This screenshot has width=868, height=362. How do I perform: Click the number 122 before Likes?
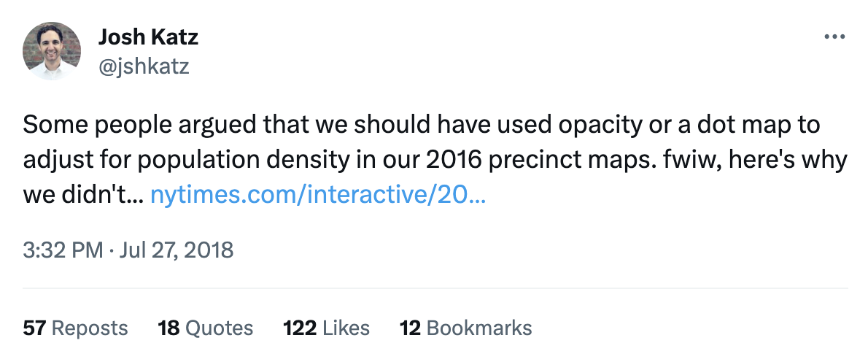pyautogui.click(x=300, y=328)
